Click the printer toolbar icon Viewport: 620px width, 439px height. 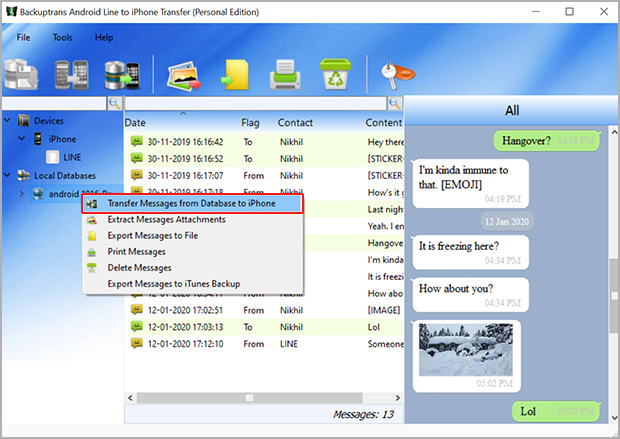tap(284, 76)
